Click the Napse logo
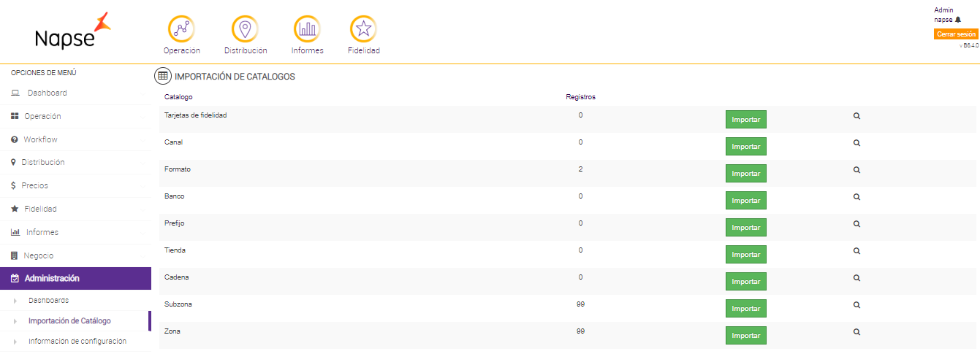The image size is (980, 354). [x=73, y=31]
